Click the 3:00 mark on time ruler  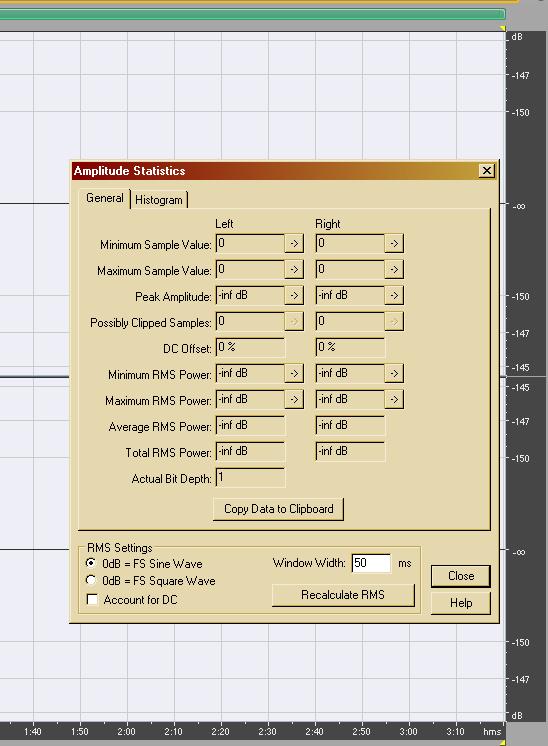[408, 731]
